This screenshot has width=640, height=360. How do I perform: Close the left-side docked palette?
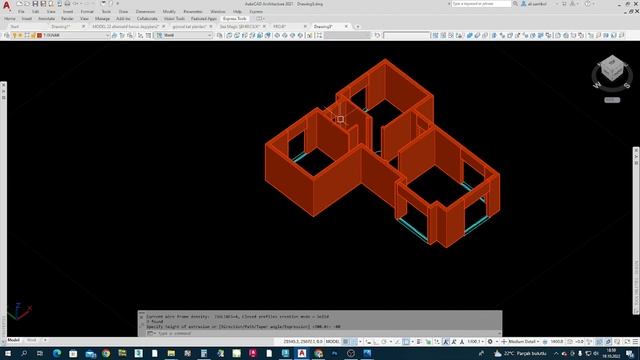3,85
